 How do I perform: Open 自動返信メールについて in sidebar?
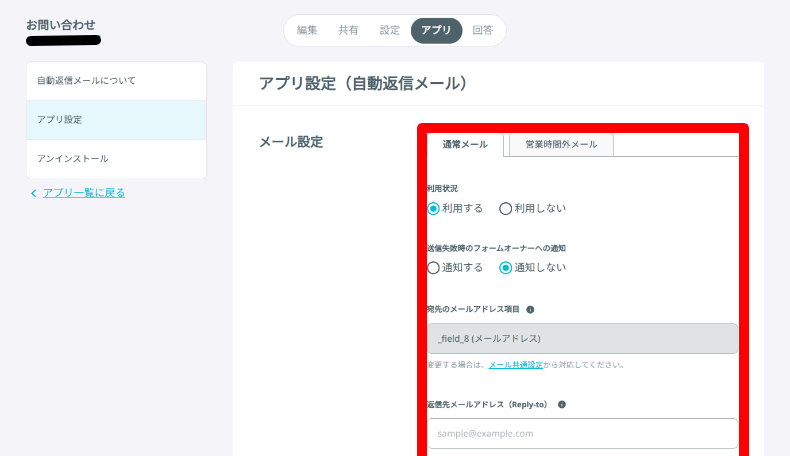click(116, 81)
